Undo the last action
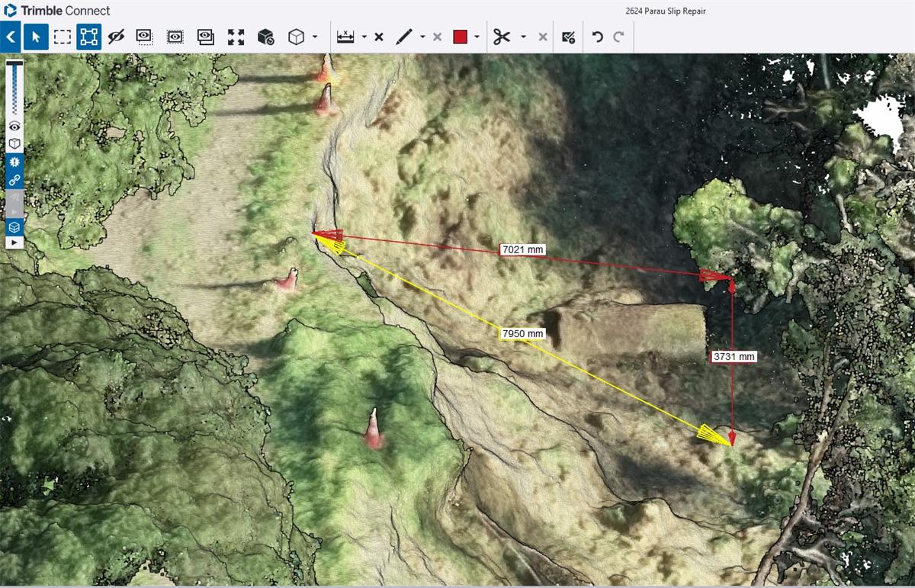 (x=598, y=37)
